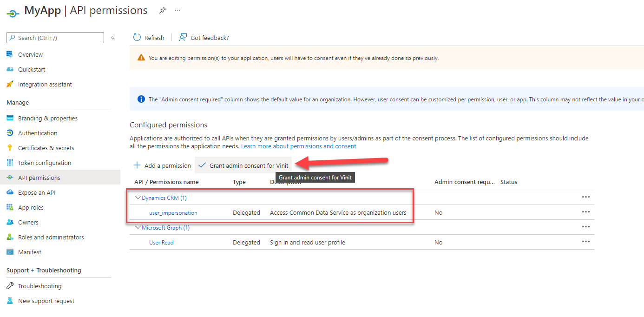Viewport: 644px width, 317px height.
Task: Click the Status column header
Action: pos(509,182)
